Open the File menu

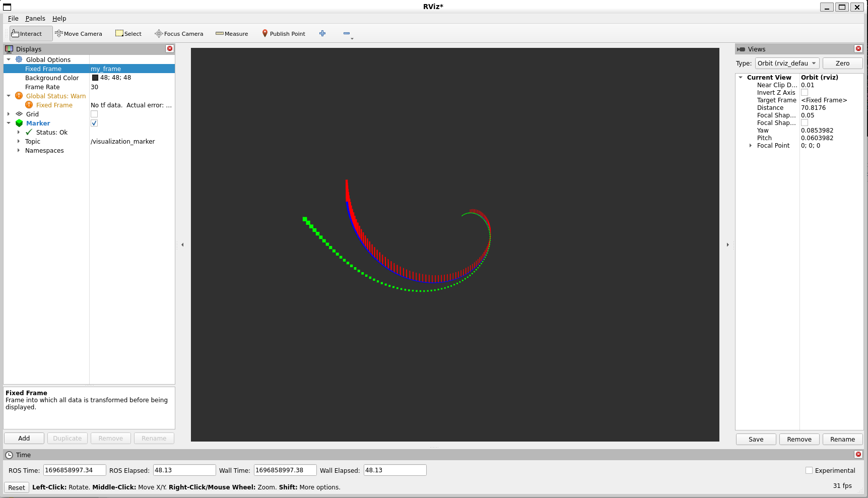click(x=13, y=19)
